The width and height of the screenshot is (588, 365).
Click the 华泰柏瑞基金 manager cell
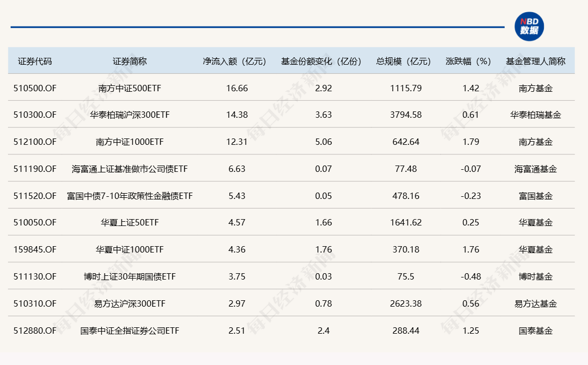pyautogui.click(x=535, y=115)
